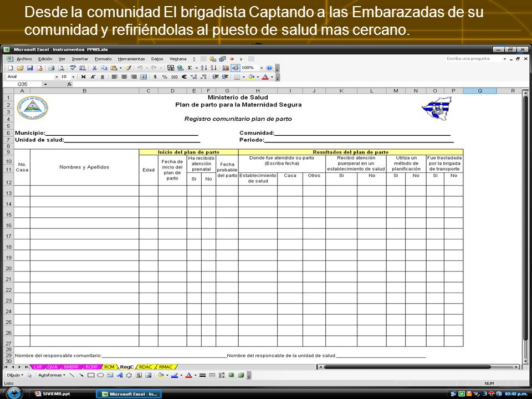Apply Currency style with dollar icon
This screenshot has width=532, height=399.
point(155,76)
